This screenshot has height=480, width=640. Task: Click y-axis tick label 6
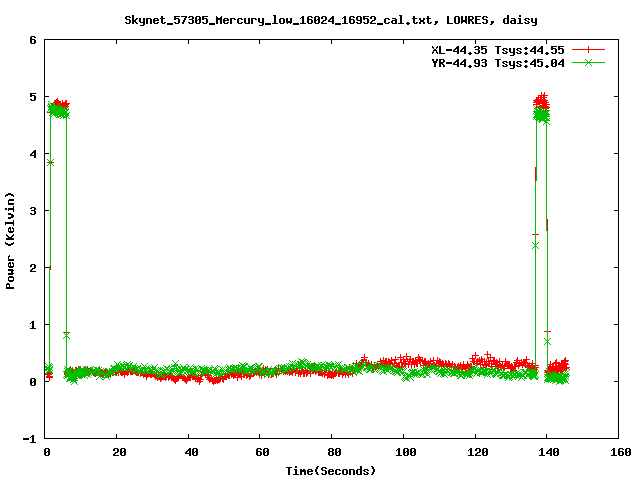(x=33, y=40)
